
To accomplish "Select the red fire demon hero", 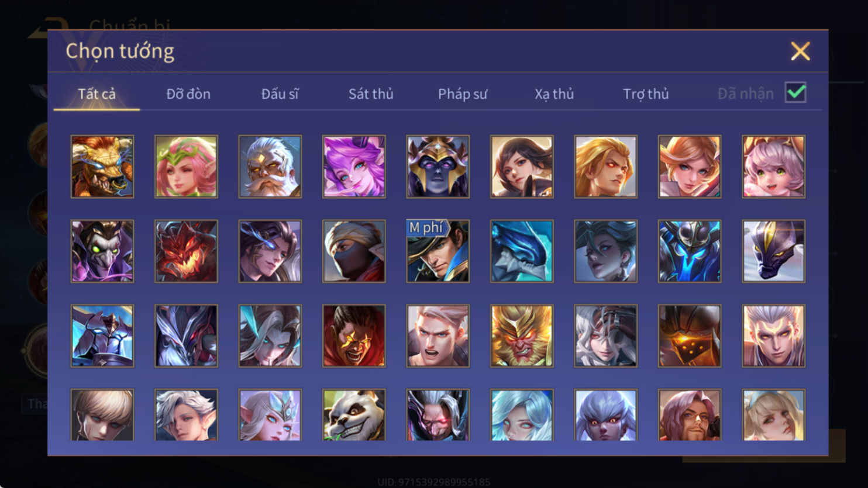I will coord(186,251).
